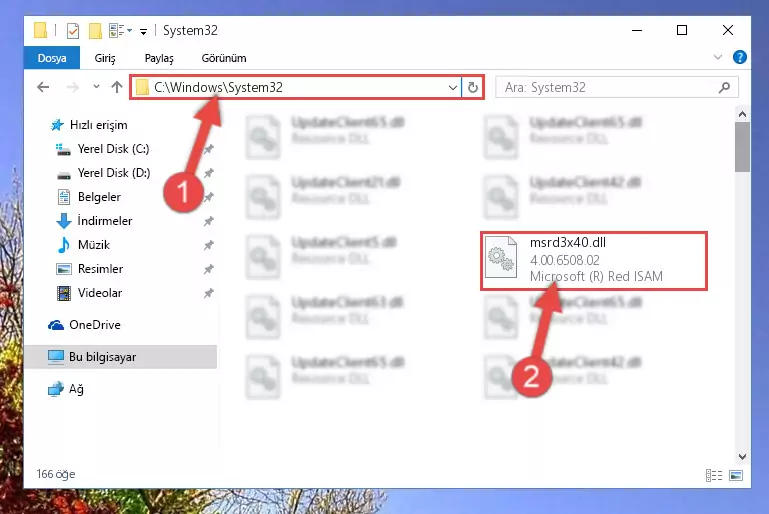Go back with the left arrow
The image size is (769, 514).
pos(43,87)
